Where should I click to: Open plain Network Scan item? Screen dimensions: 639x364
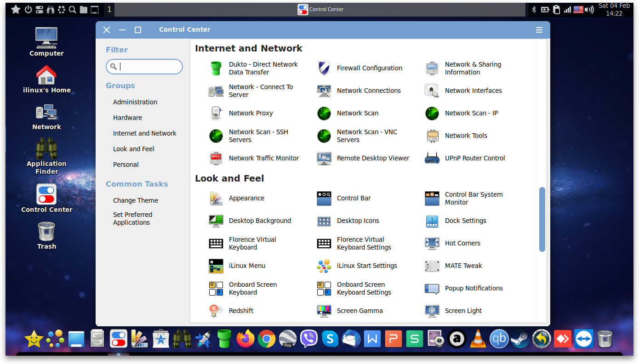click(x=348, y=113)
